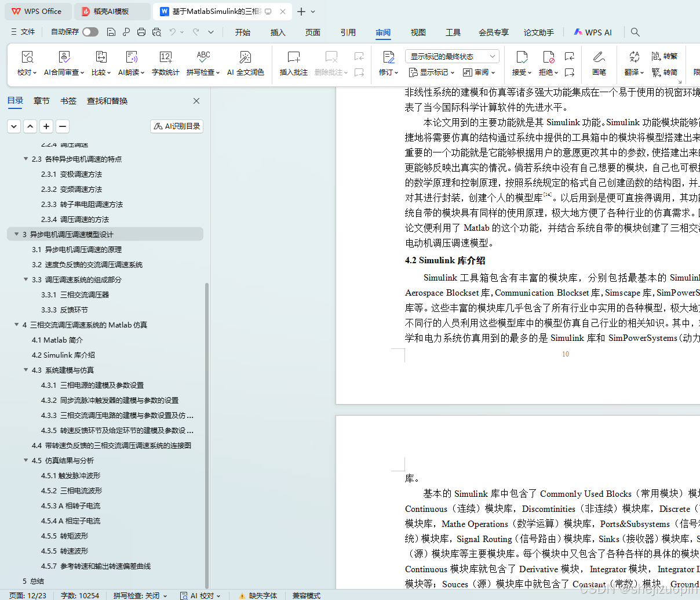
Task: Collapse outline levels up-arrow button
Action: click(x=30, y=126)
